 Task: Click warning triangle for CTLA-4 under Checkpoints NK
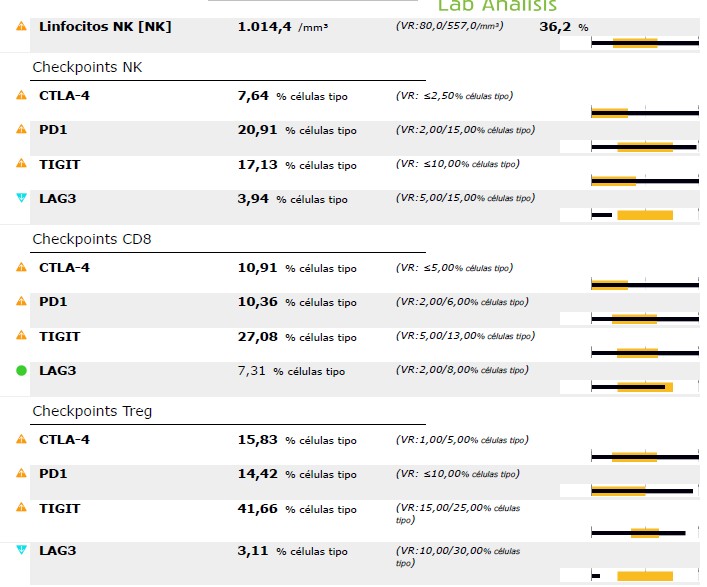21,96
